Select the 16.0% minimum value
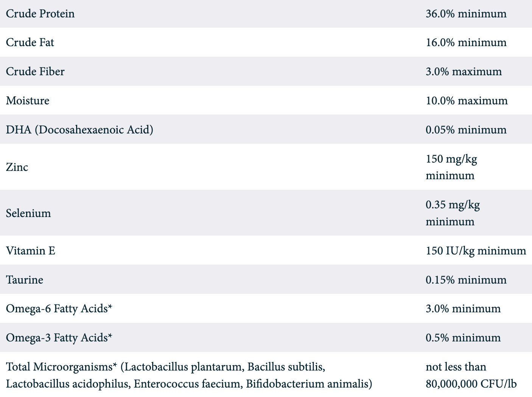The image size is (532, 397). 466,42
